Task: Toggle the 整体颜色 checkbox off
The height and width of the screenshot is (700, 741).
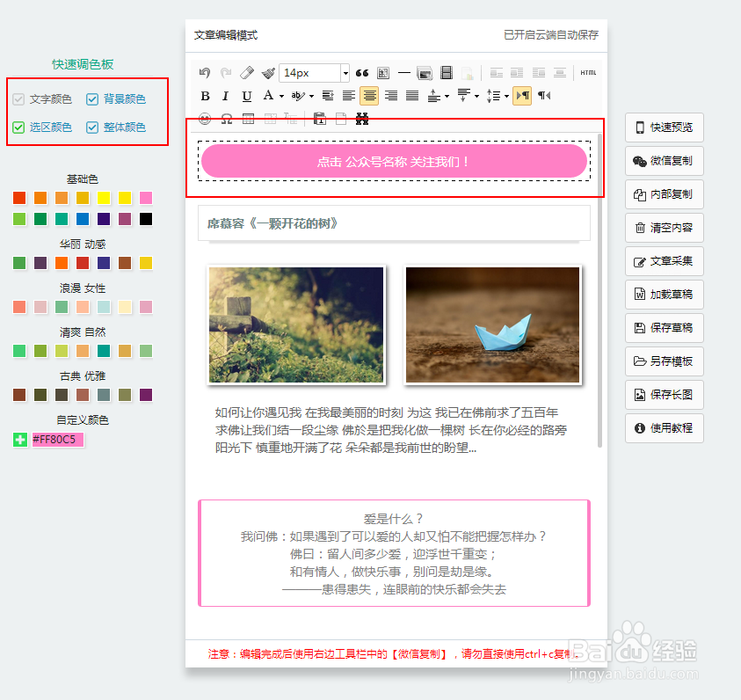Action: click(x=91, y=127)
